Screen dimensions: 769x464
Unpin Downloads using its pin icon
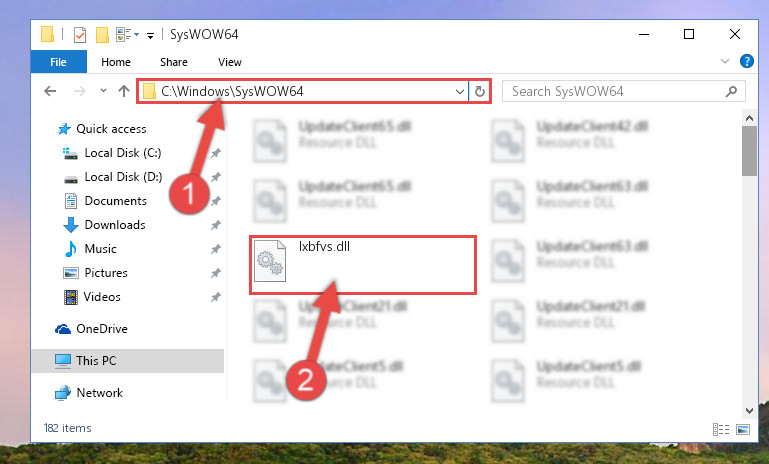215,225
